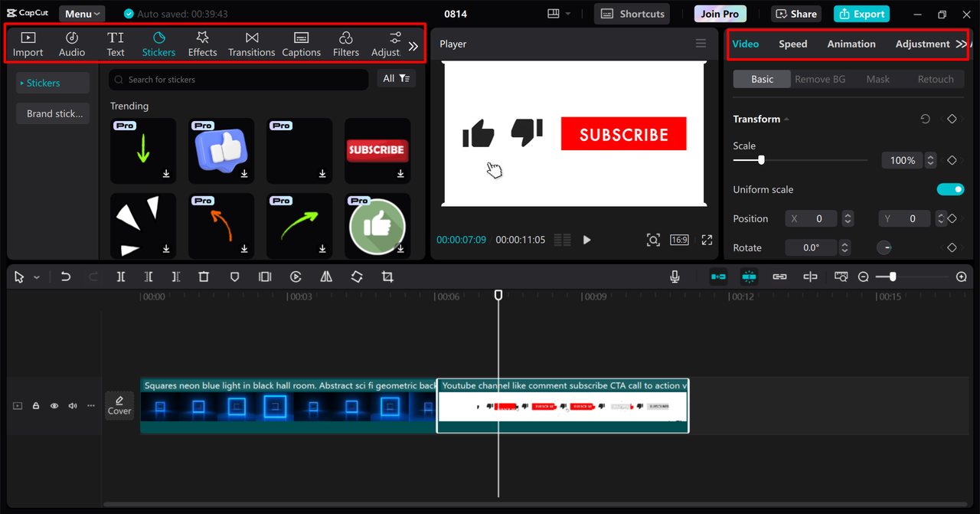Select the green circle thumbs-up sticker

pyautogui.click(x=377, y=225)
